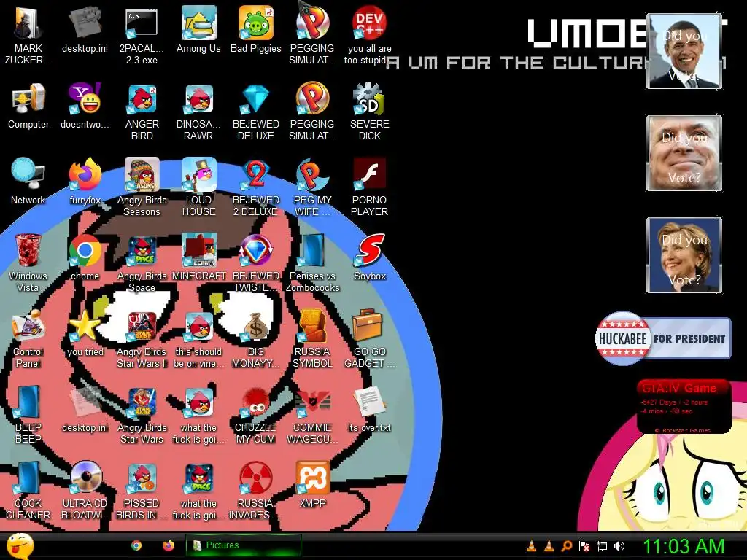
Task: Click the Obama 'Did you Vote?' gadget
Action: 684,51
